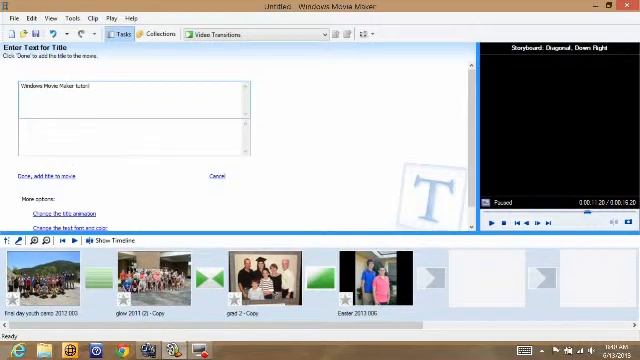Click the Cancel link
The image size is (640, 360).
tap(217, 176)
